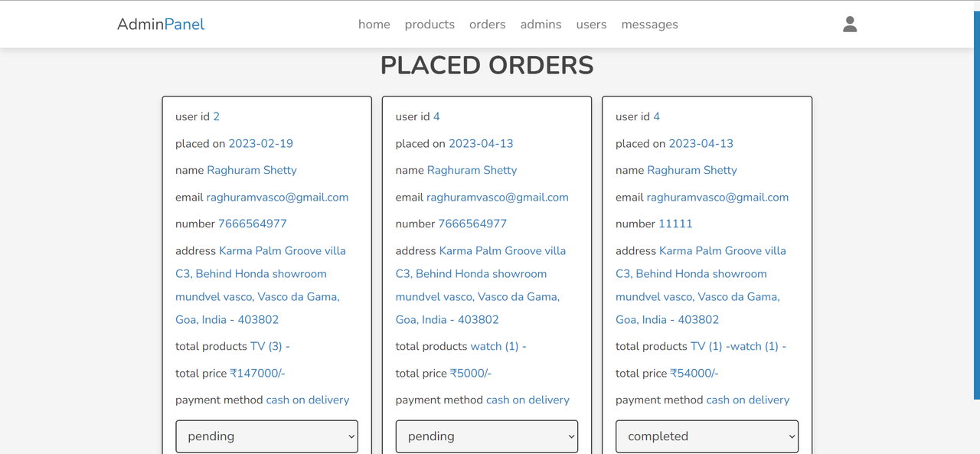Click the AdminPanel logo
This screenshot has width=980, height=454.
[161, 24]
